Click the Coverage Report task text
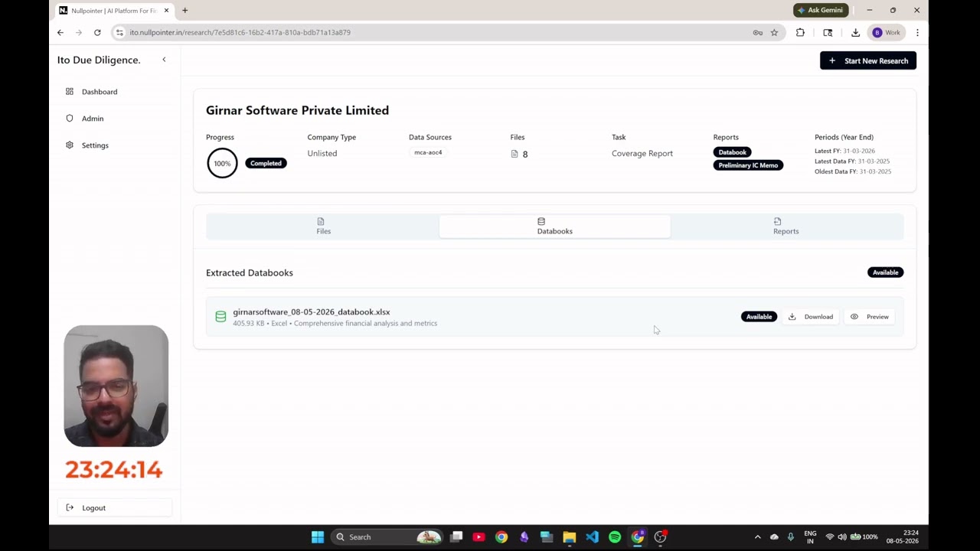This screenshot has width=980, height=551. [x=642, y=153]
